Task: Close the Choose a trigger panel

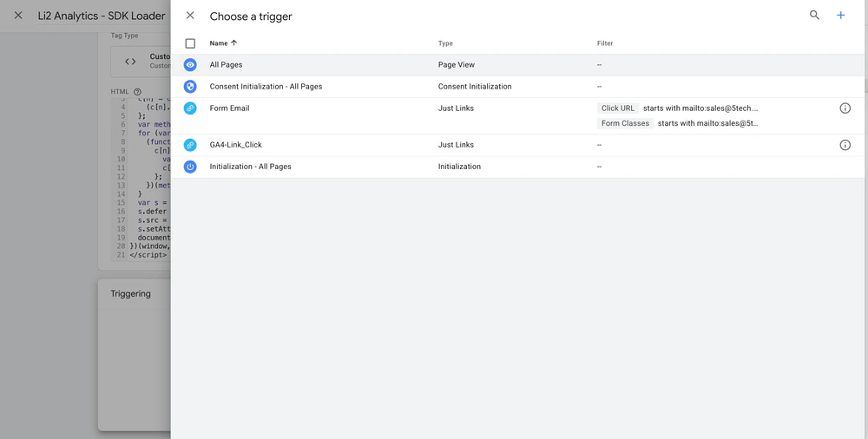Action: tap(190, 16)
